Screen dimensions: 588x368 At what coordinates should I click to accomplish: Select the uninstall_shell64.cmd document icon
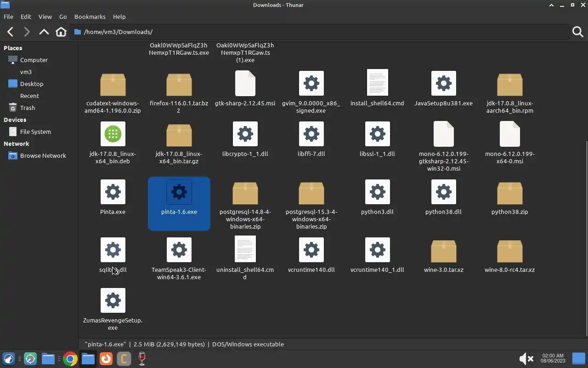(245, 249)
